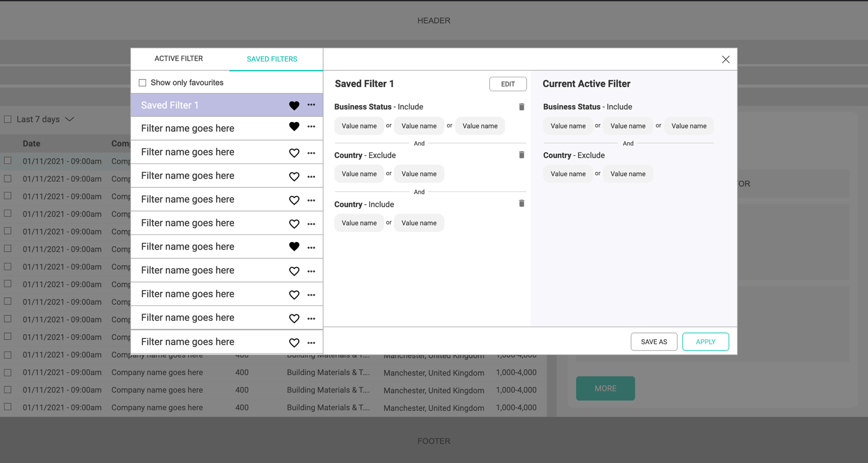Delete the Business Status - Include rule in Saved Filter 1
The width and height of the screenshot is (868, 463).
[521, 107]
